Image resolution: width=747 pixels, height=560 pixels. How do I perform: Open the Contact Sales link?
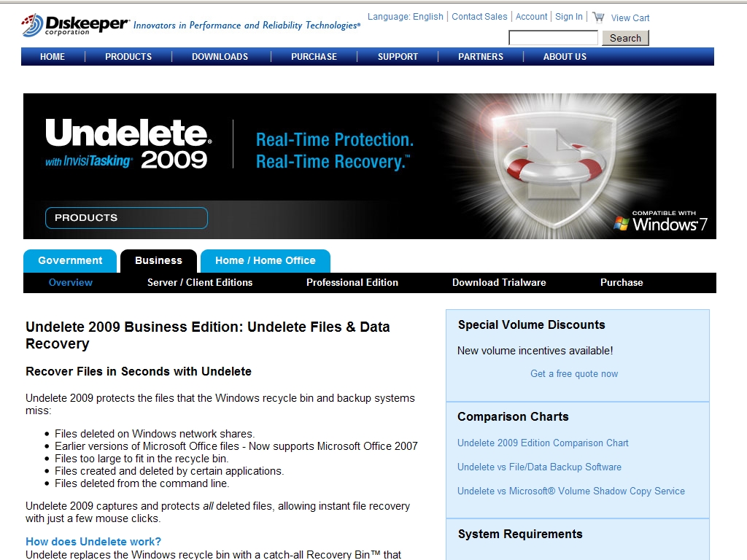[479, 17]
